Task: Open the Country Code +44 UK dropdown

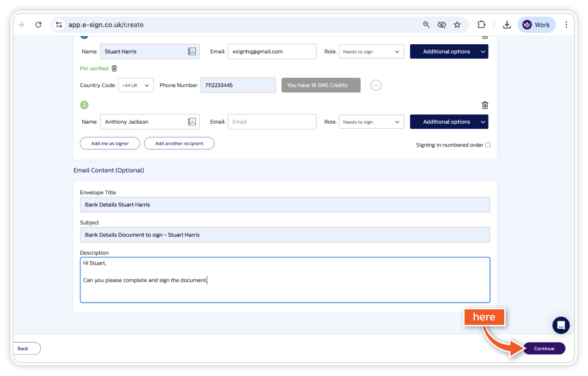Action: click(x=136, y=85)
